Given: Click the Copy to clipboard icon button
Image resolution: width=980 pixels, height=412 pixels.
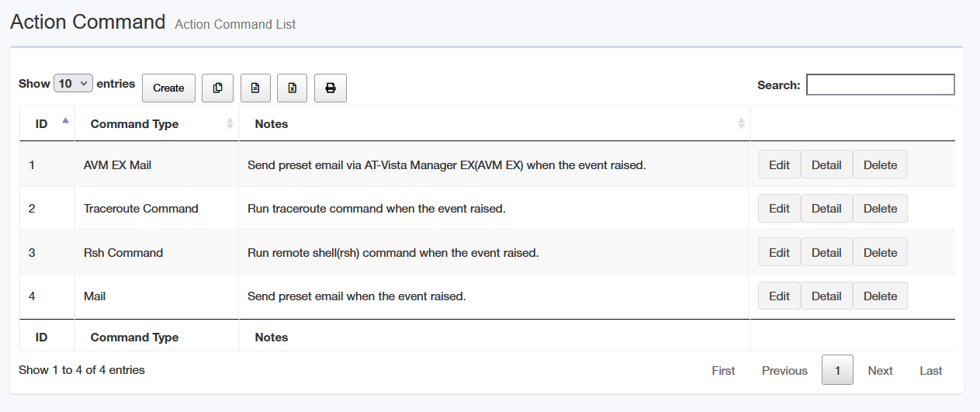Looking at the screenshot, I should 217,88.
